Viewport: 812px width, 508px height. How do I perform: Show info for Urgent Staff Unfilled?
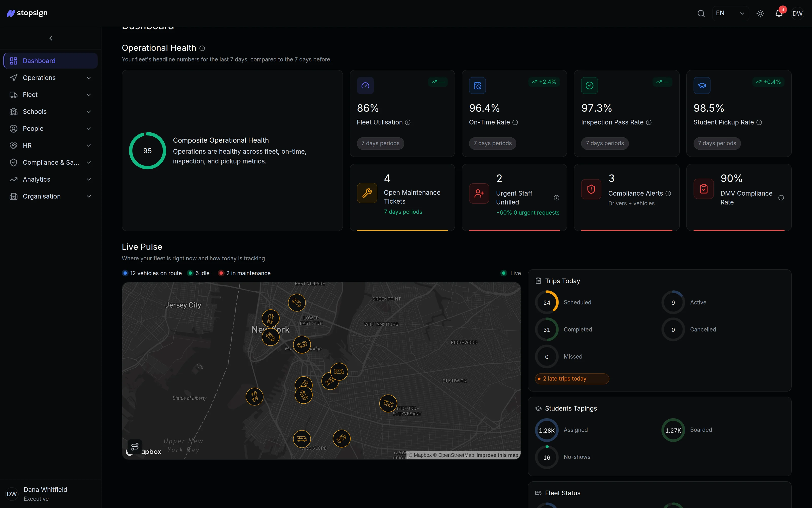point(556,198)
